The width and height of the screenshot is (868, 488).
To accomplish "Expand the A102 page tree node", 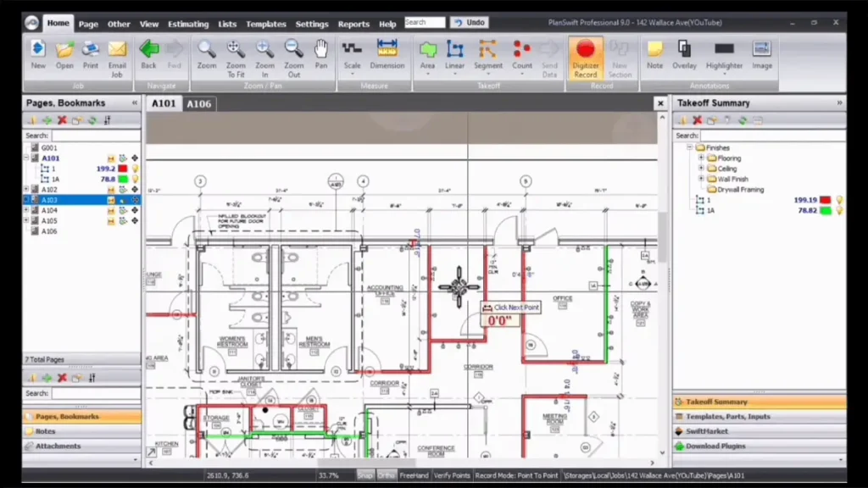I will pyautogui.click(x=26, y=190).
